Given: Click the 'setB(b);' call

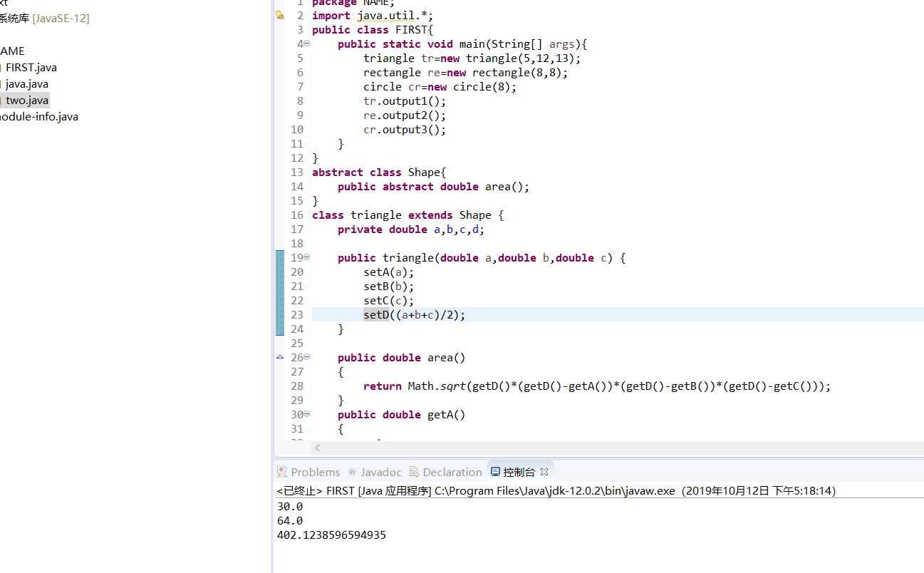Looking at the screenshot, I should coord(389,286).
